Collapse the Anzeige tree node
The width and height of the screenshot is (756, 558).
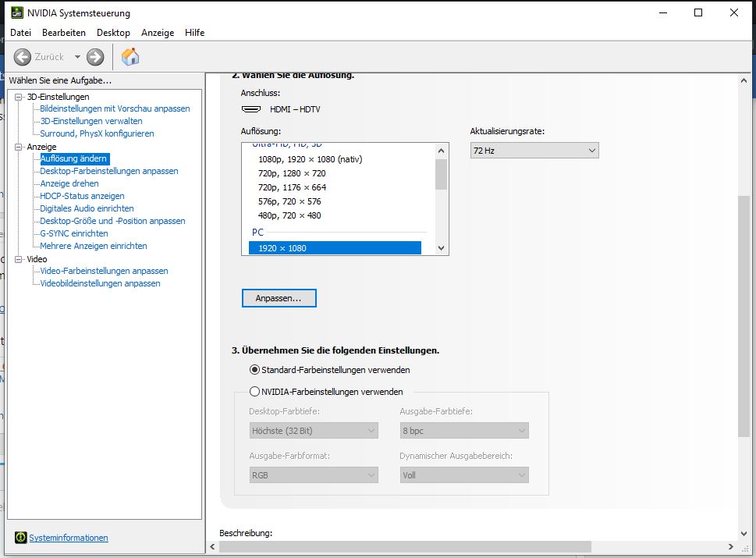point(19,147)
